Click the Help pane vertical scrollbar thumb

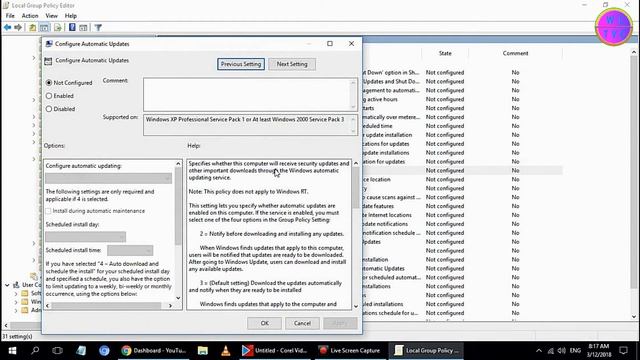(x=356, y=188)
